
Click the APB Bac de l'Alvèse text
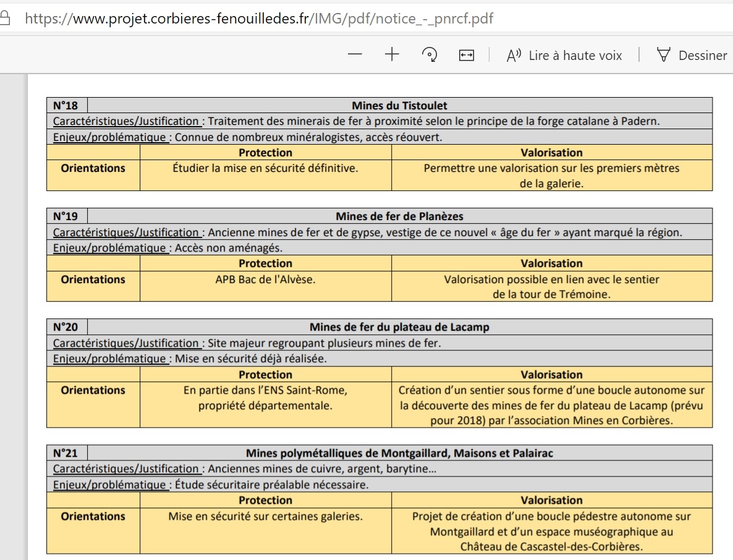tap(265, 279)
